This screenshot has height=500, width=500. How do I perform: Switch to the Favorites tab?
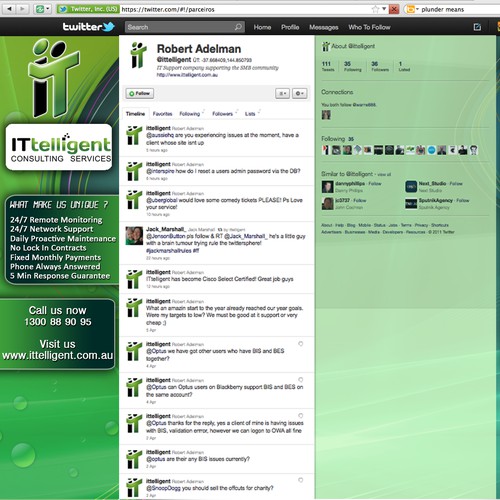click(x=162, y=114)
